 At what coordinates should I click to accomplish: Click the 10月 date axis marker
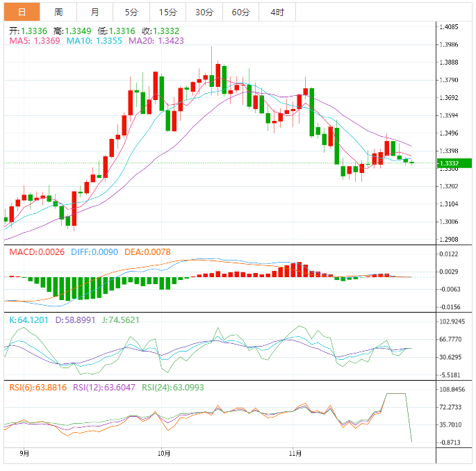pyautogui.click(x=164, y=454)
